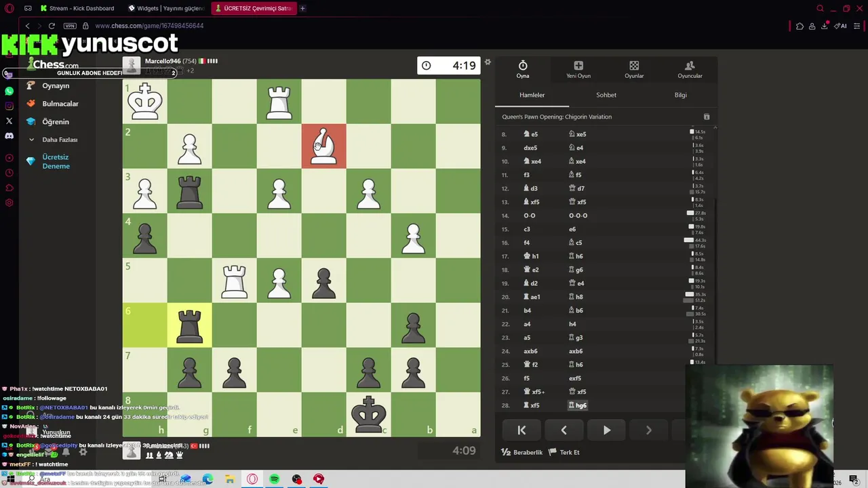This screenshot has width=868, height=488.
Task: Open the Opera menu logo
Action: [9, 8]
